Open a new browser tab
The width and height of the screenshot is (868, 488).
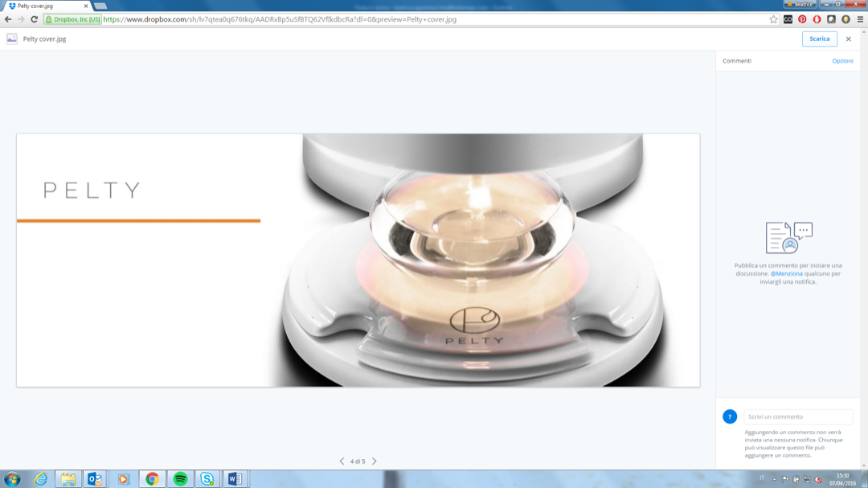click(x=100, y=6)
